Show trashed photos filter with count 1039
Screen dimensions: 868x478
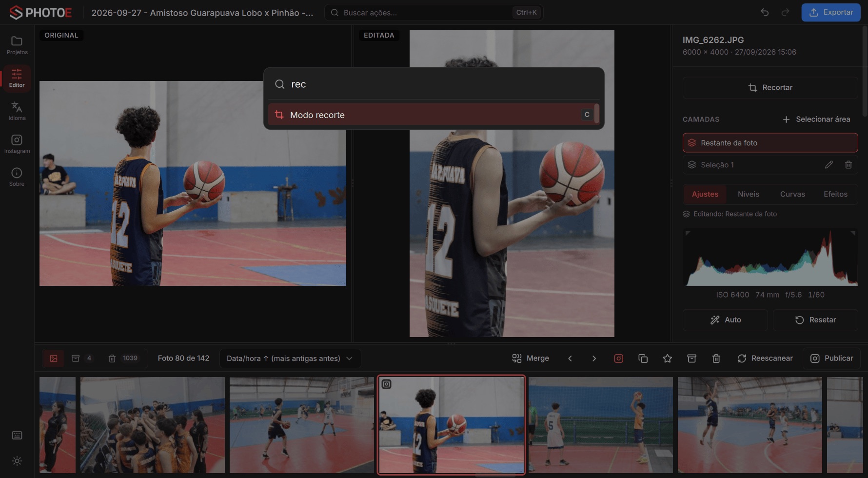click(x=123, y=358)
